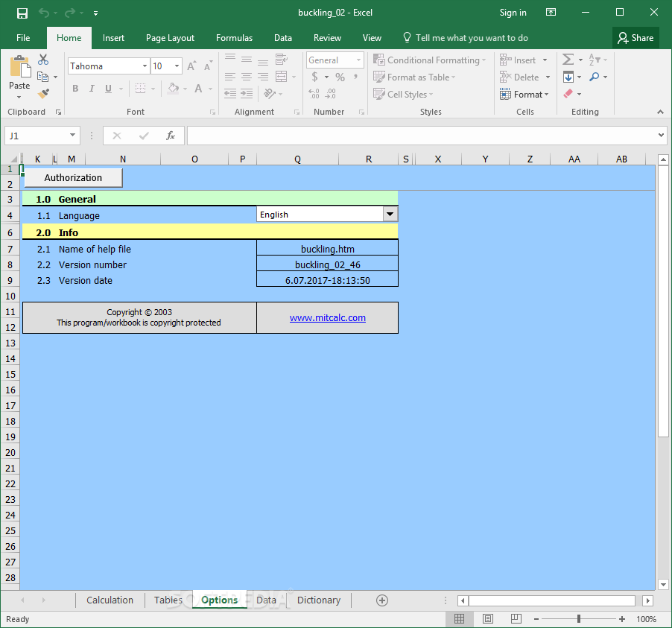Toggle Top Align

click(230, 60)
